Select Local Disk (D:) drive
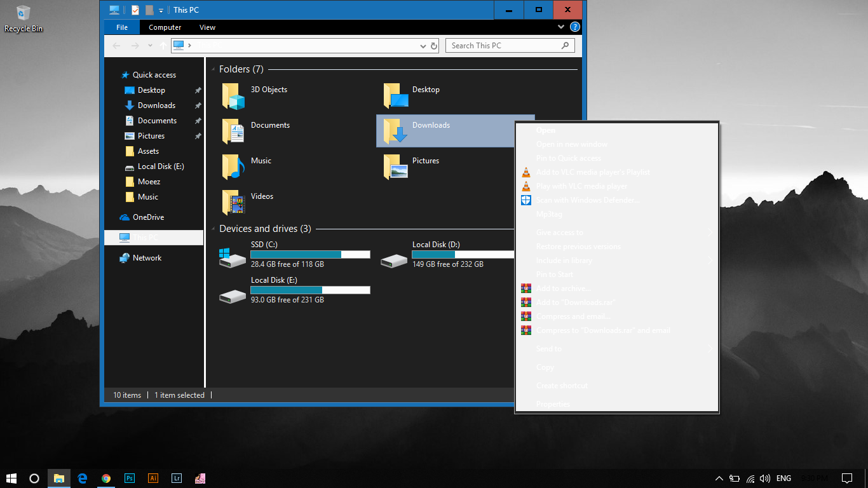Screen dimensions: 868x488 pyautogui.click(x=446, y=254)
